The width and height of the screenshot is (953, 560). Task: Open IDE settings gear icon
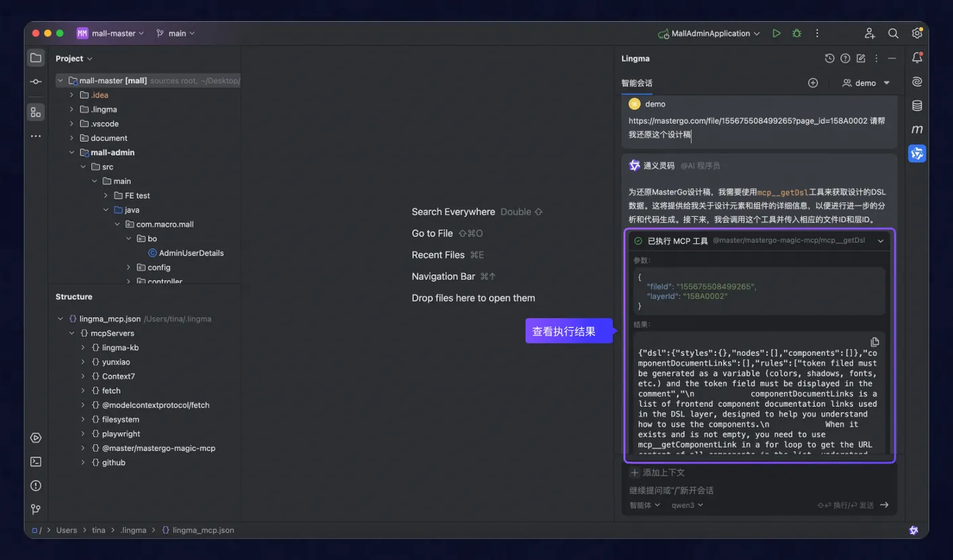pos(917,33)
